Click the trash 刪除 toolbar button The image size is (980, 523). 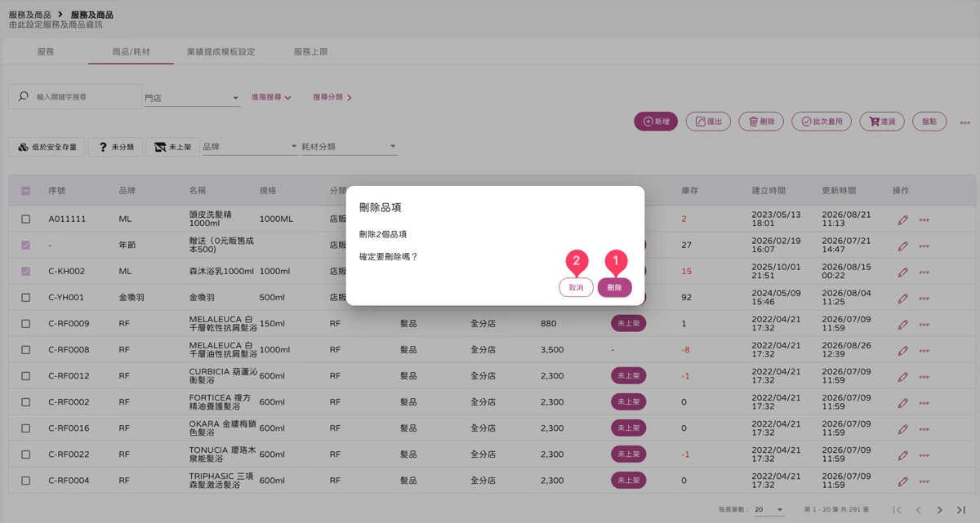761,122
